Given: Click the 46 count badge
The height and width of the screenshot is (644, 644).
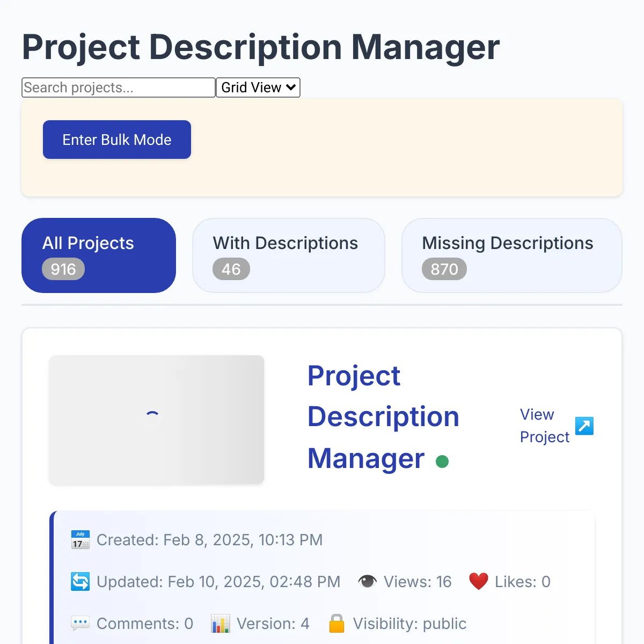Looking at the screenshot, I should (x=231, y=269).
